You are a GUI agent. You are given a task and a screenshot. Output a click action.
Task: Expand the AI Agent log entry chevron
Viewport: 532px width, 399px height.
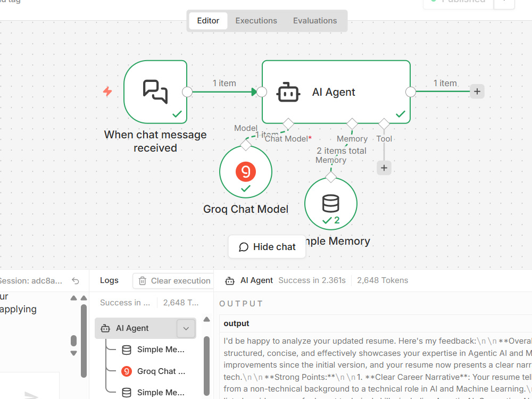click(x=186, y=328)
